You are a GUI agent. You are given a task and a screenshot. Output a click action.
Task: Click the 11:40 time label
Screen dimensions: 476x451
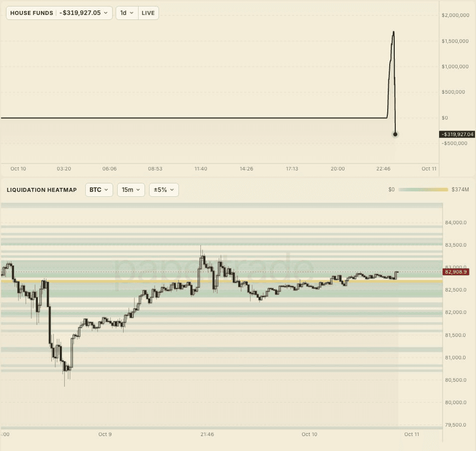pyautogui.click(x=201, y=169)
